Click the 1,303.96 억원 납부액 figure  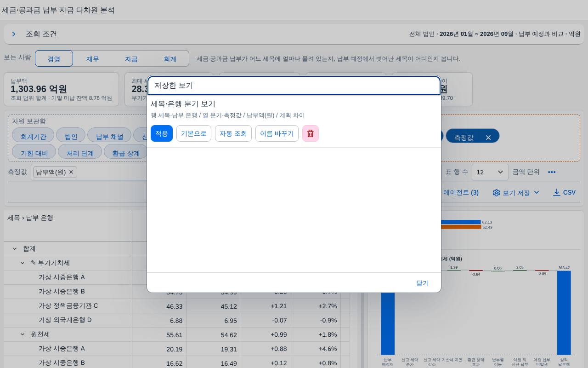(39, 89)
